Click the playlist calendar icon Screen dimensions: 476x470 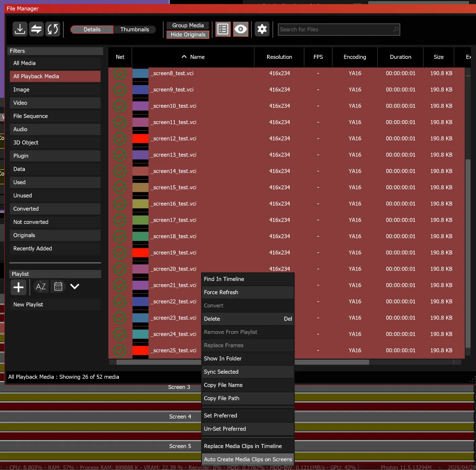pos(58,287)
